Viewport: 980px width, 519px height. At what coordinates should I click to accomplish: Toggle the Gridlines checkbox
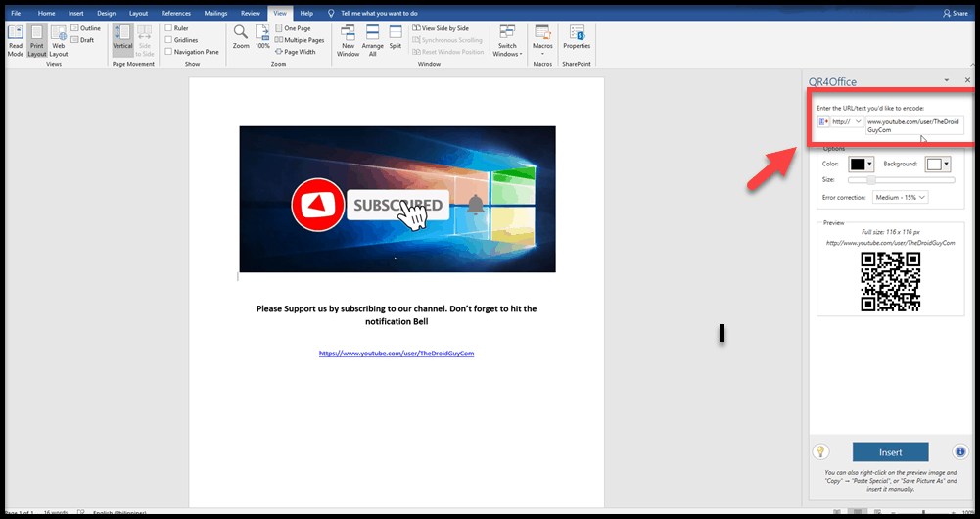(169, 40)
